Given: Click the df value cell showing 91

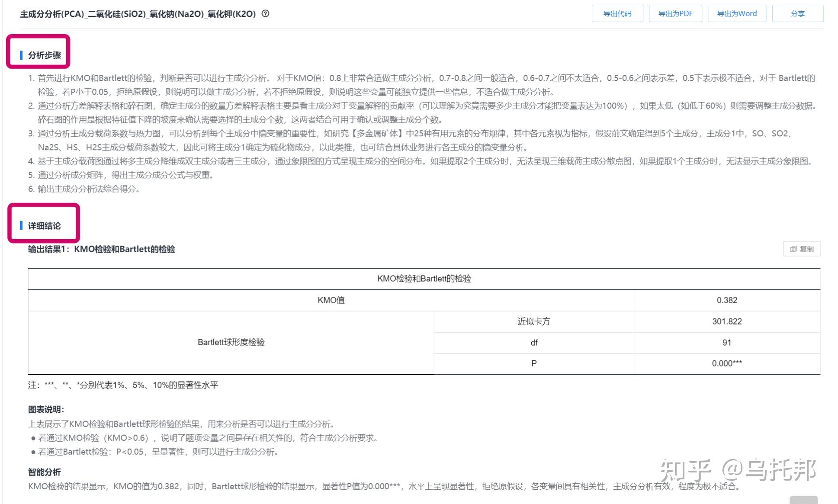Looking at the screenshot, I should click(726, 343).
